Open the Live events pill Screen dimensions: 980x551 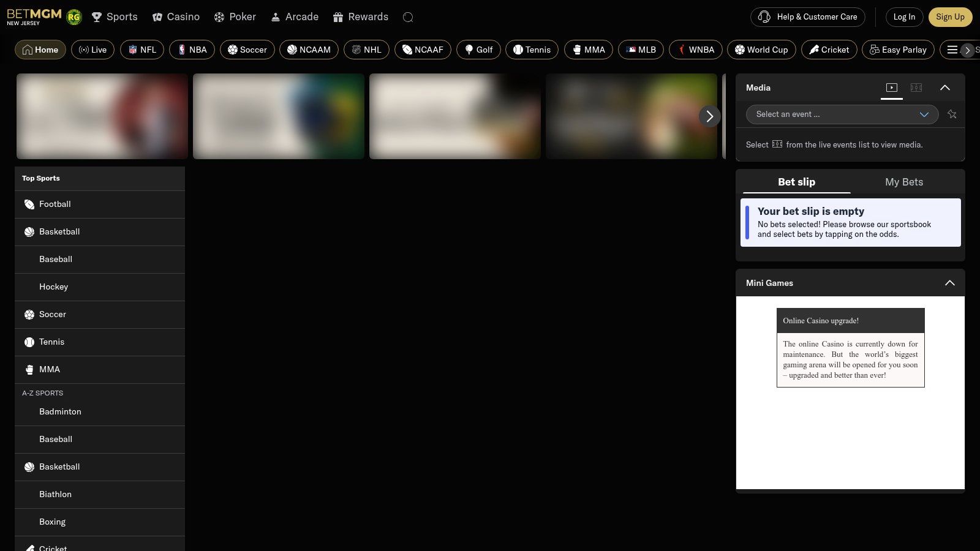tap(93, 50)
